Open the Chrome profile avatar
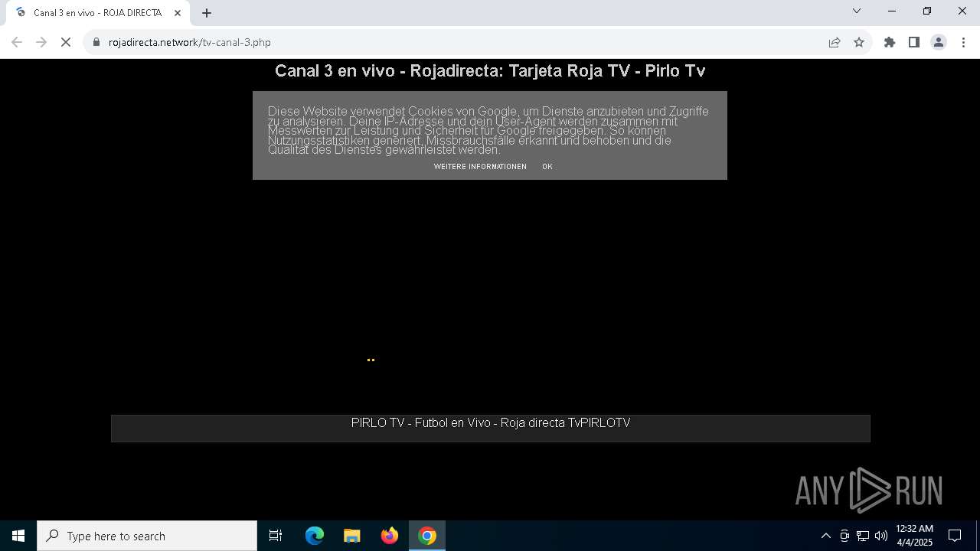The height and width of the screenshot is (551, 980). click(939, 42)
